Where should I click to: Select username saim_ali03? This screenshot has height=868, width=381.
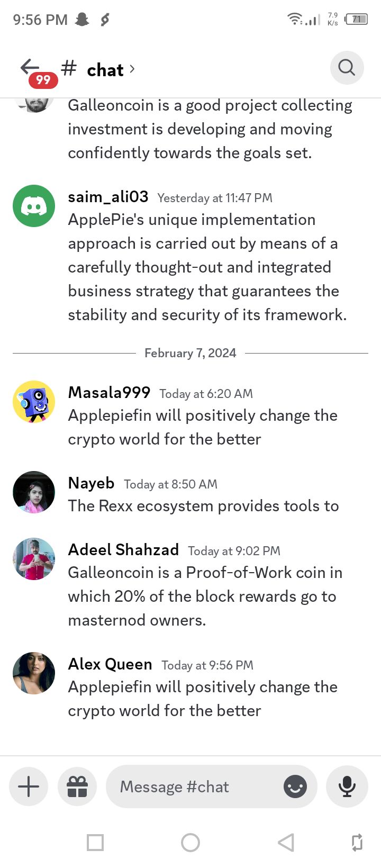(x=108, y=197)
